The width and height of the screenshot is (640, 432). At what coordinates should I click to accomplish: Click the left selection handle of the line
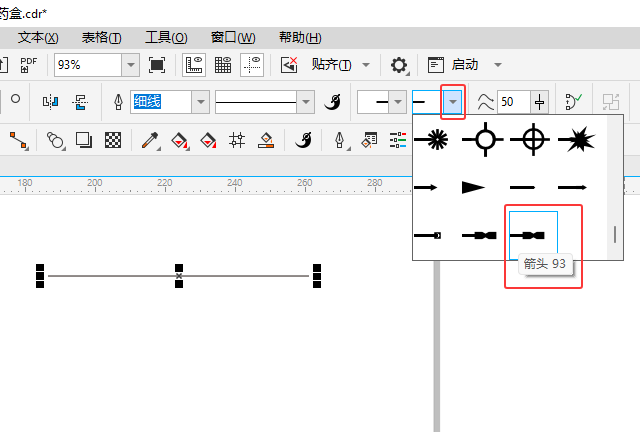(x=40, y=276)
